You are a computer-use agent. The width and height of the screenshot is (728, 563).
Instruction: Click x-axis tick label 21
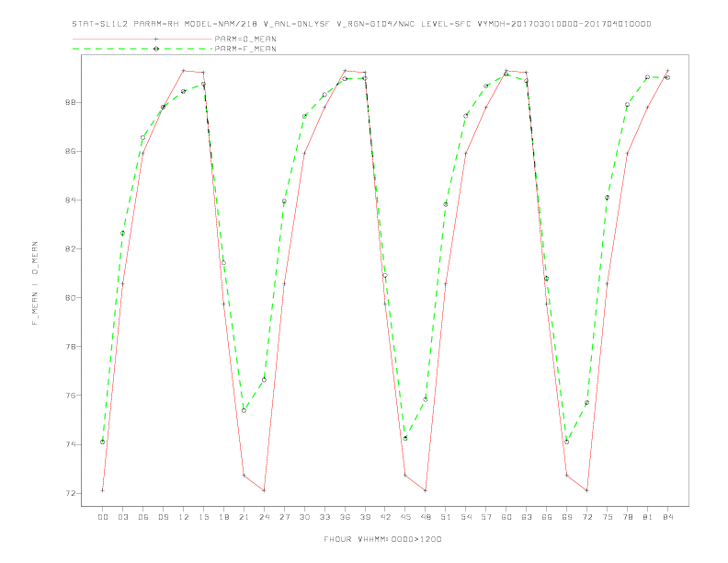pyautogui.click(x=244, y=517)
